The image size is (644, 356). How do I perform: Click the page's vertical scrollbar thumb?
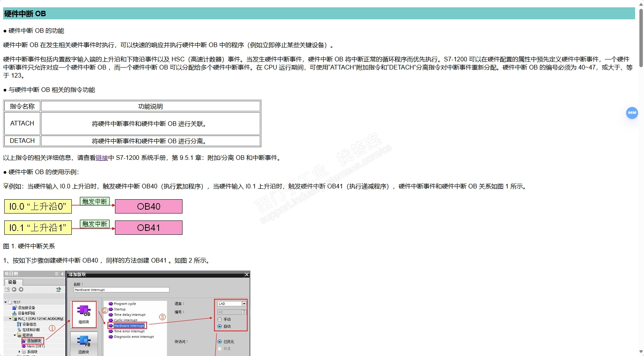pos(641,37)
